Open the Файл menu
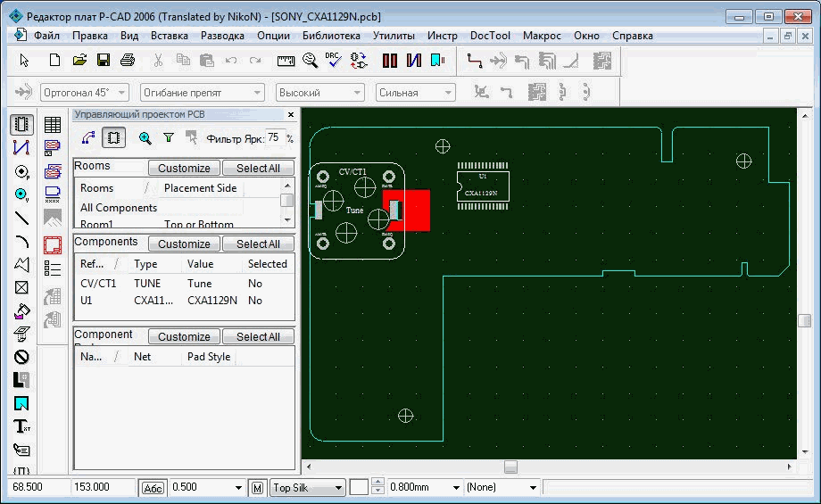 pos(46,36)
